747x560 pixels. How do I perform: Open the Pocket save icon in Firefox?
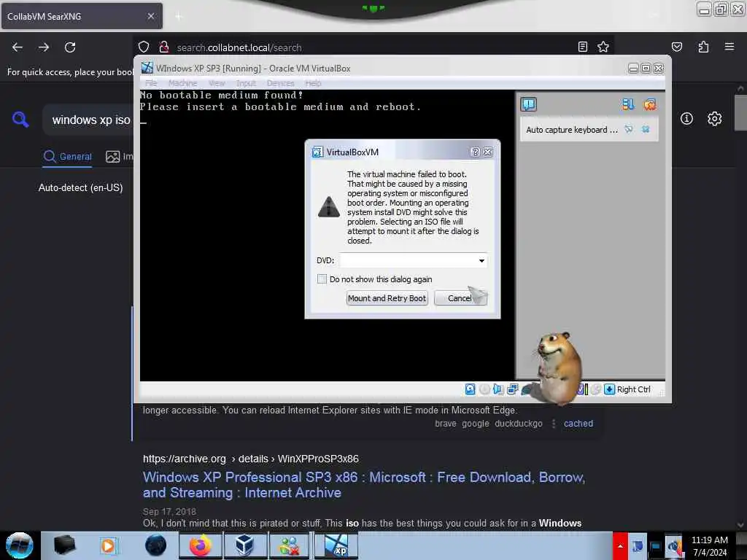(676, 47)
